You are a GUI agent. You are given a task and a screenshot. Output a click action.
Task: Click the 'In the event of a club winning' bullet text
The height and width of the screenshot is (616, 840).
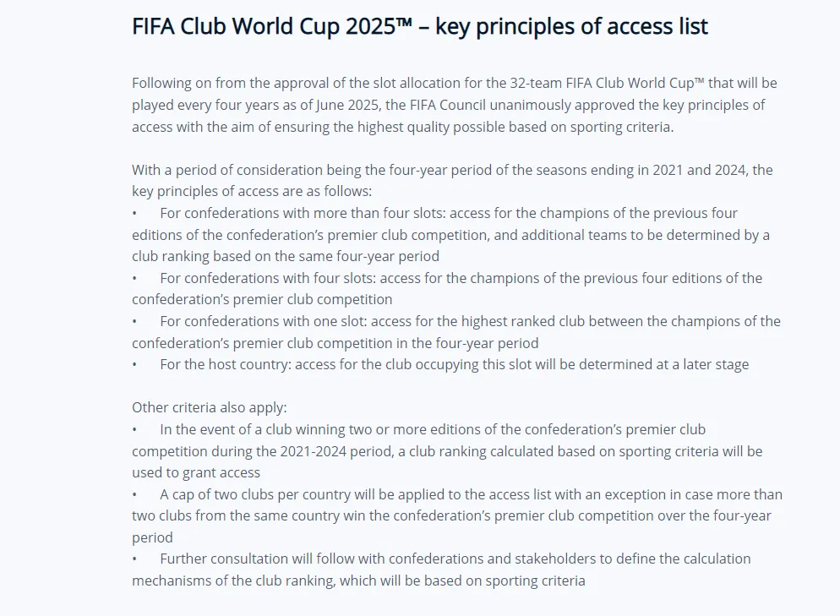tap(432, 430)
